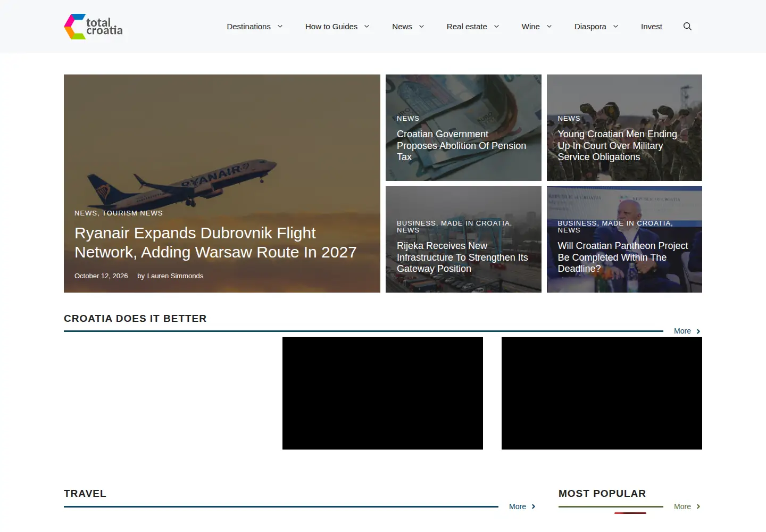Screen dimensions: 766x532
Task: Expand the Wine dropdown arrow
Action: click(x=549, y=27)
